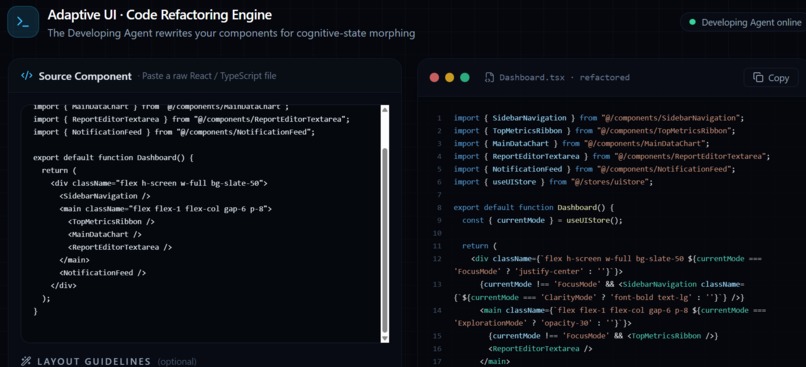Click the file icon beside Dashboard.tsx
Screen dimensions: 806x367
490,78
